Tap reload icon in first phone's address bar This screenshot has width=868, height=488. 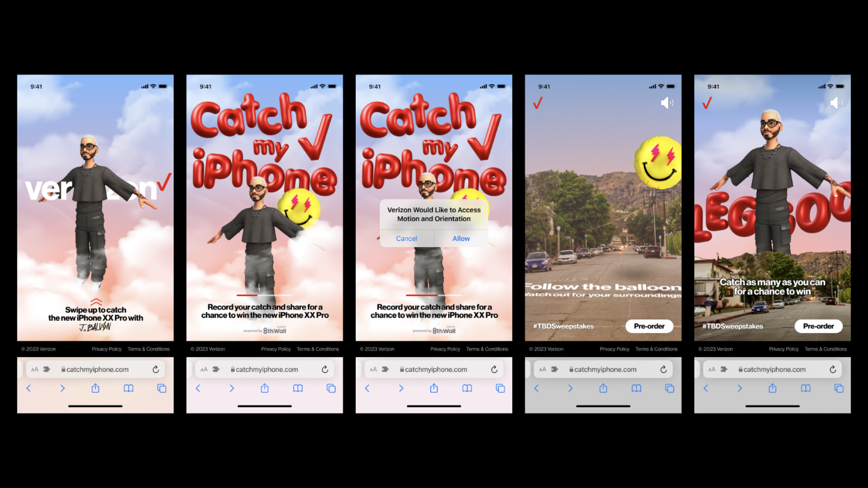point(156,370)
